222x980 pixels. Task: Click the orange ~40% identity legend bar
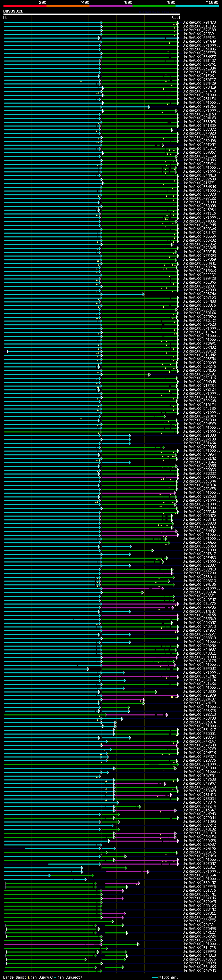tap(68, 6)
